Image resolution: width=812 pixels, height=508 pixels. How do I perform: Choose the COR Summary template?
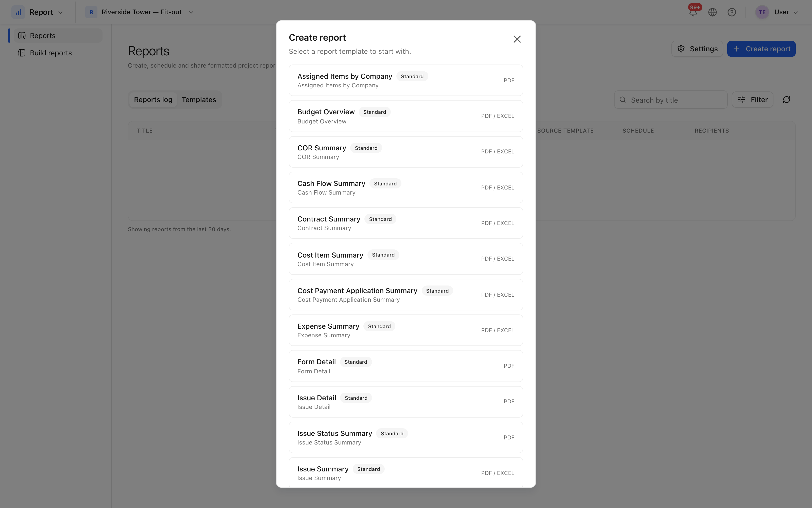click(406, 152)
